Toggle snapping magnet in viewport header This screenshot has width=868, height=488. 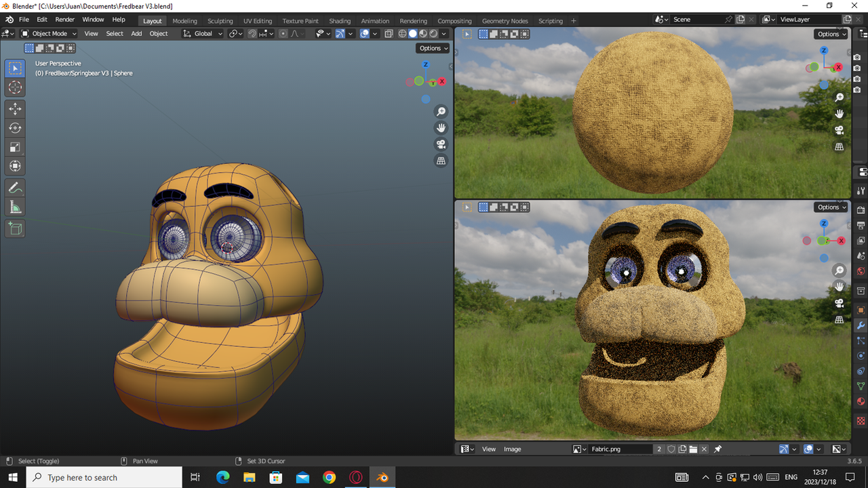pos(252,33)
